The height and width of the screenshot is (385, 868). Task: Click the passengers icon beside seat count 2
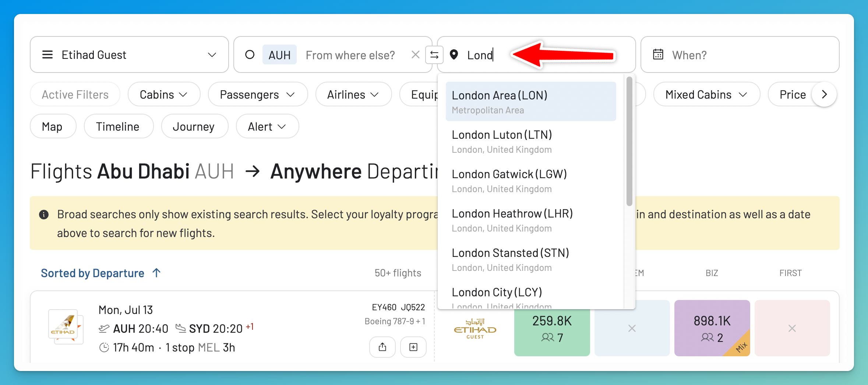pyautogui.click(x=708, y=338)
